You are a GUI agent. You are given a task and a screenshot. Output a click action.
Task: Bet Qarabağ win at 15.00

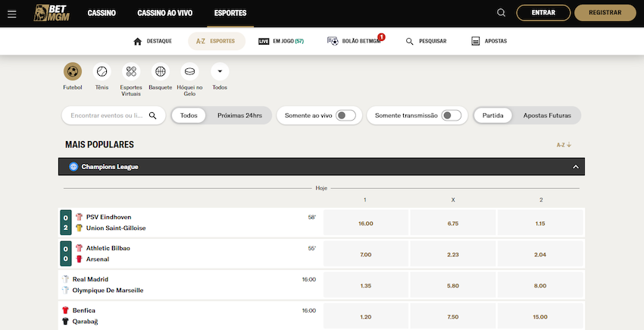click(540, 316)
